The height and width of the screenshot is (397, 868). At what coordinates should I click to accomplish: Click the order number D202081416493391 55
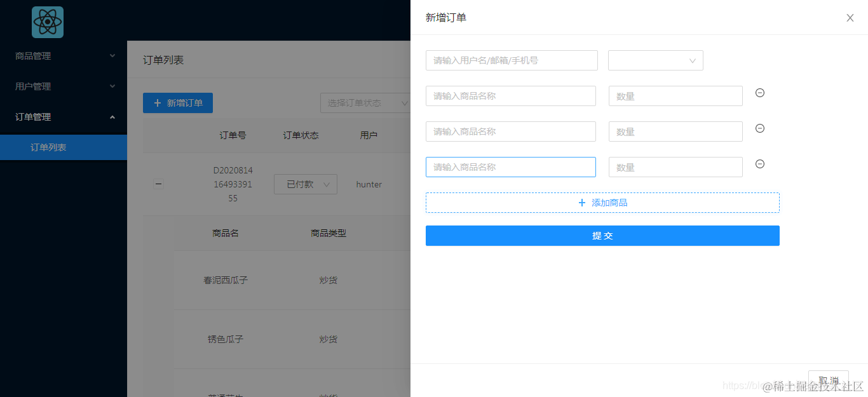233,184
